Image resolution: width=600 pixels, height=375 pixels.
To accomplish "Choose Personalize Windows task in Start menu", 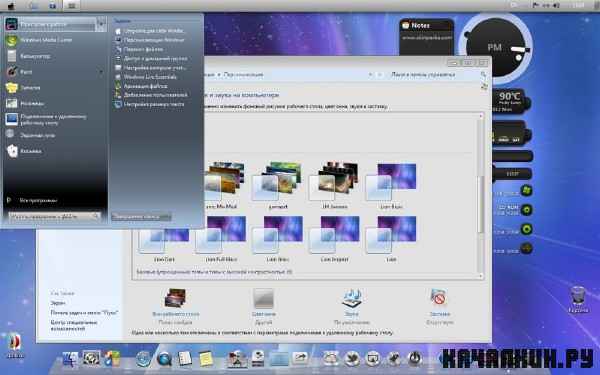I will pyautogui.click(x=150, y=40).
